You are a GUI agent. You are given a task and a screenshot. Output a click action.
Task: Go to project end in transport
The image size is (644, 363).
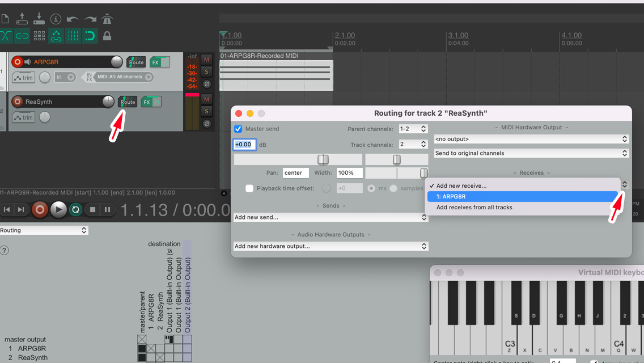pos(21,210)
